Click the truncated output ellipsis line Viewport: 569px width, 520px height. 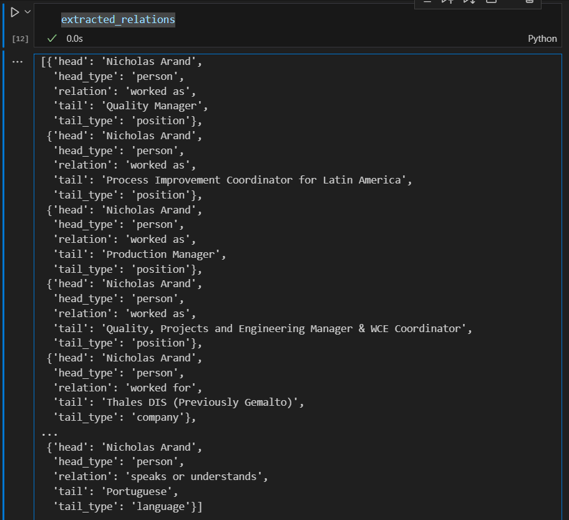coord(49,433)
